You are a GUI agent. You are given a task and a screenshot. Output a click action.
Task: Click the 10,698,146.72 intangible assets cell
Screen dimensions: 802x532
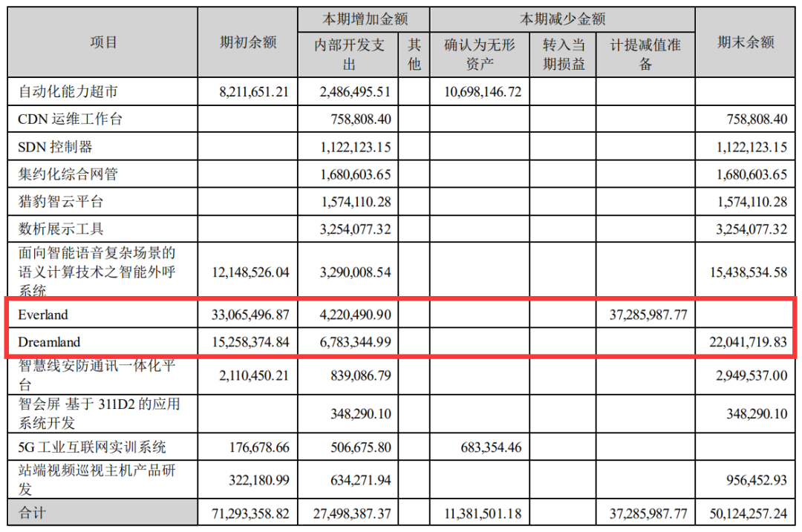(482, 92)
